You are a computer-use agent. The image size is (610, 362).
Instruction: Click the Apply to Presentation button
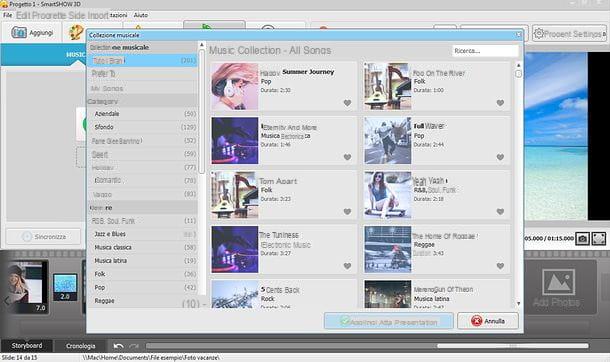click(389, 322)
